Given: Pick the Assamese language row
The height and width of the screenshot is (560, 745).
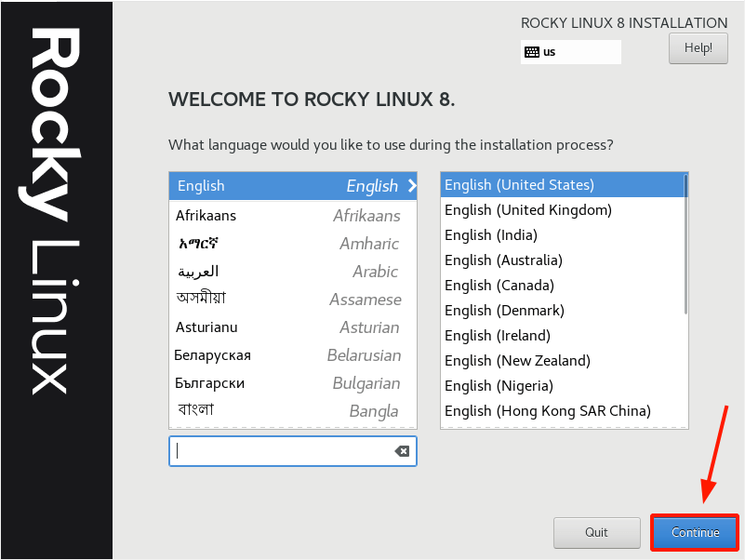Looking at the screenshot, I should [293, 299].
